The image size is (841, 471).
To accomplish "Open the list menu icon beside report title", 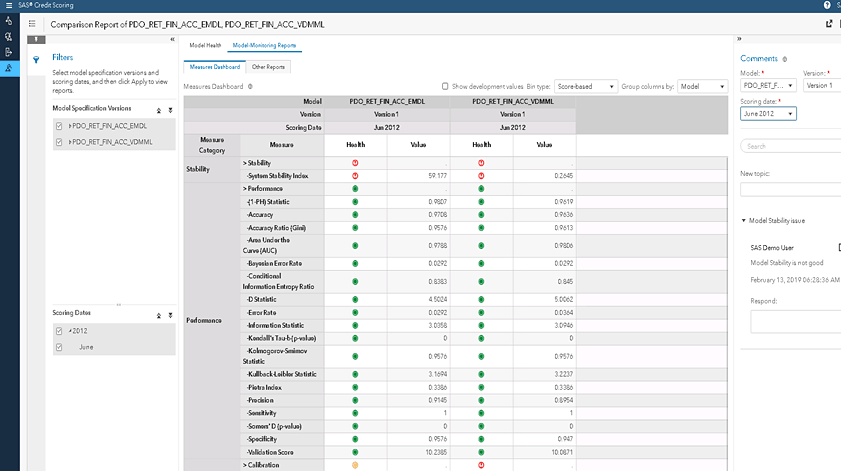I will coord(32,24).
